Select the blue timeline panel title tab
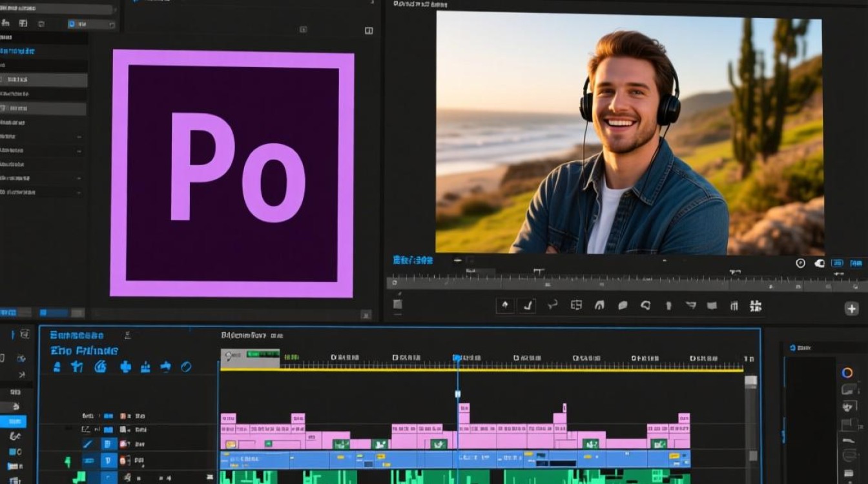Image resolution: width=868 pixels, height=484 pixels. coord(76,335)
